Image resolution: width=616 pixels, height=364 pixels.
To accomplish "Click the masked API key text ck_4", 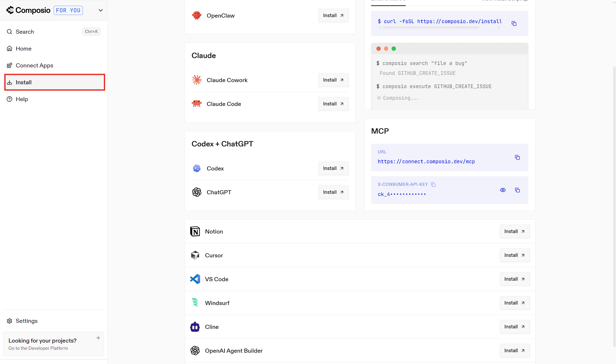I will (402, 194).
